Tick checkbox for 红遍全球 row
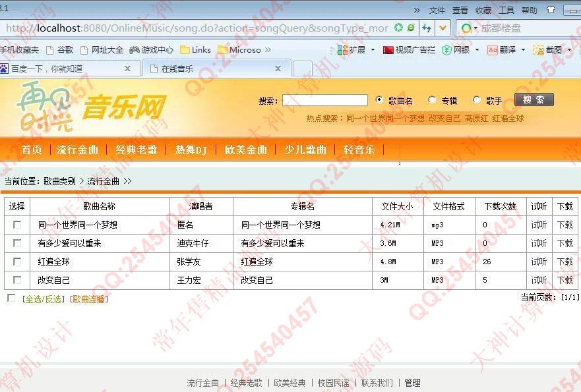581x392 pixels. pyautogui.click(x=17, y=262)
